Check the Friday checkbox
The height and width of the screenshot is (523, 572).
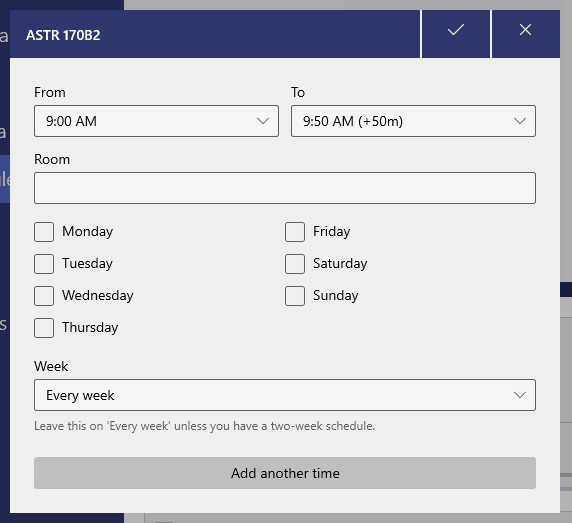click(295, 232)
